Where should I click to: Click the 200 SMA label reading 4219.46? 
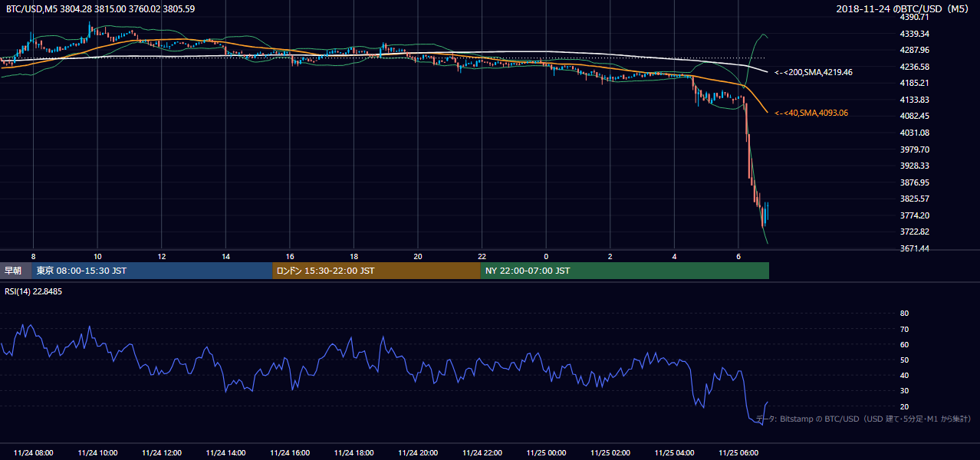click(x=813, y=72)
